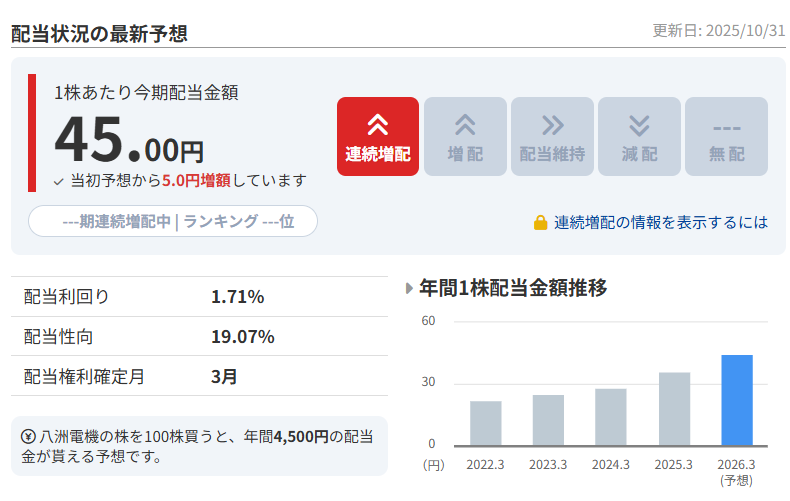Screen dimensions: 790x501
Task: Click the yellow padlock icon
Action: click(540, 222)
